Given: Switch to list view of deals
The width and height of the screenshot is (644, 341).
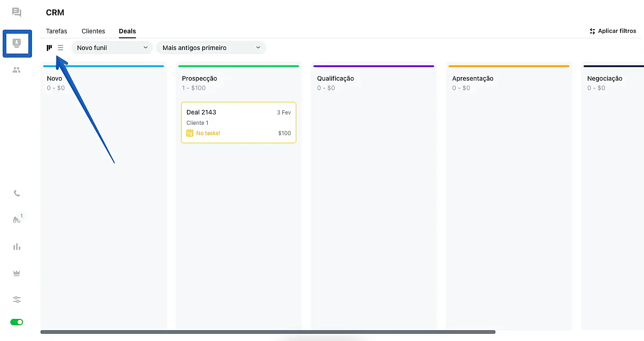Looking at the screenshot, I should [x=60, y=47].
